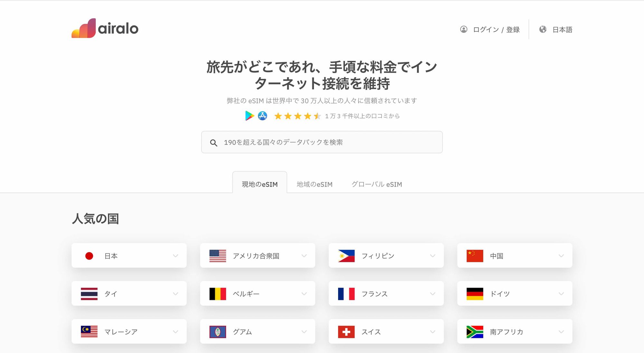Click the star rating row
644x353 pixels.
[298, 116]
